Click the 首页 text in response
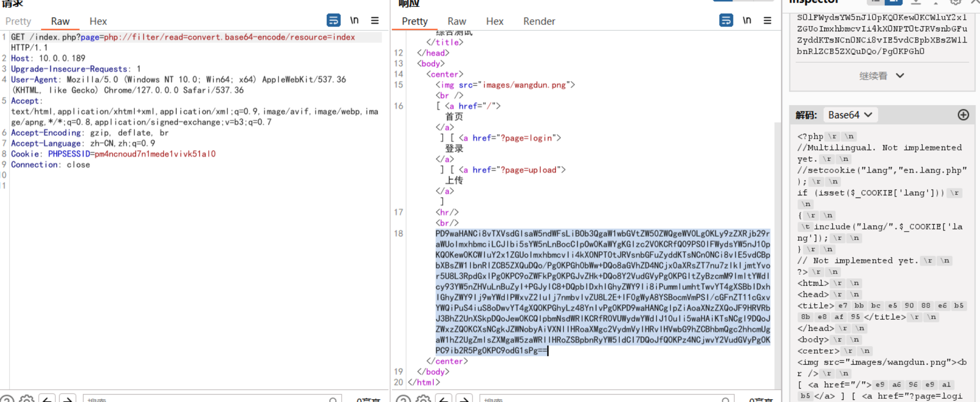This screenshot has width=980, height=402. (x=454, y=117)
